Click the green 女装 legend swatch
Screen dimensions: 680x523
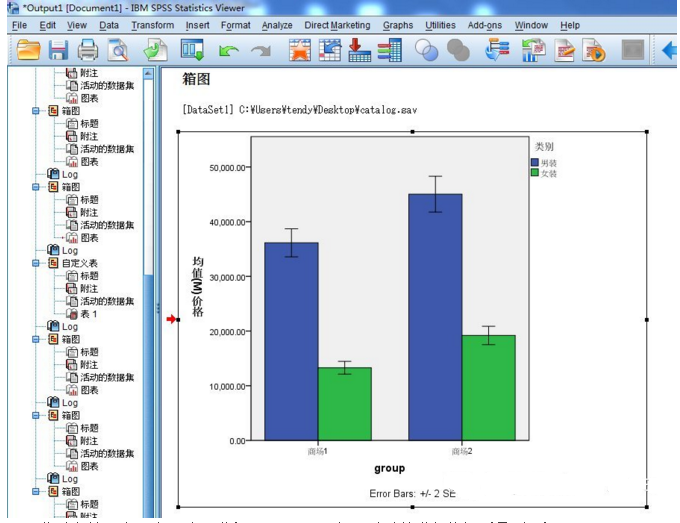click(535, 173)
